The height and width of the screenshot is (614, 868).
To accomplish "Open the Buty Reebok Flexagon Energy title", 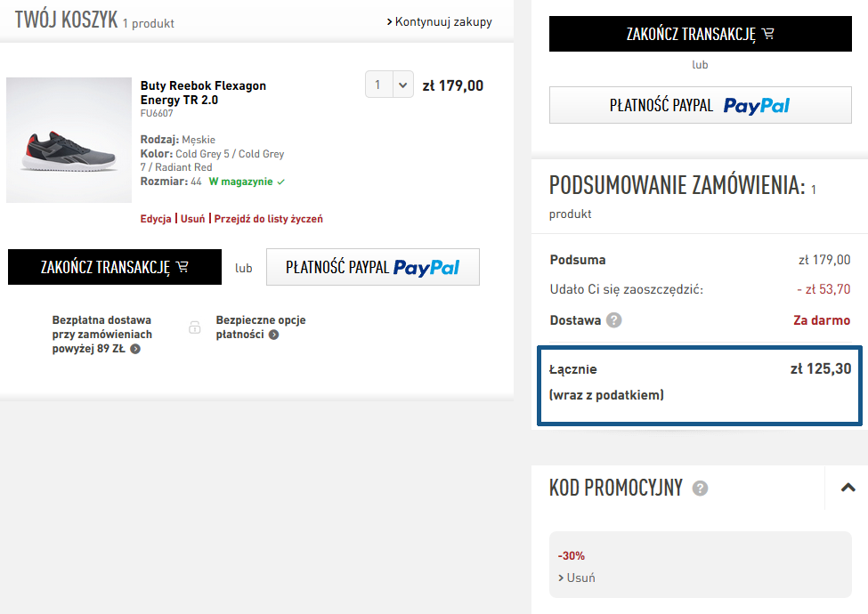I will pos(203,93).
